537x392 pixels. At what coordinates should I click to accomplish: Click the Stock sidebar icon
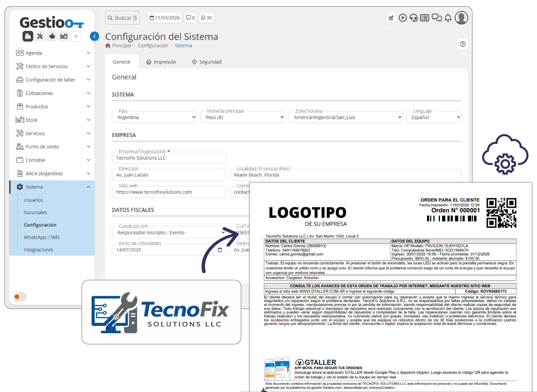coord(20,120)
